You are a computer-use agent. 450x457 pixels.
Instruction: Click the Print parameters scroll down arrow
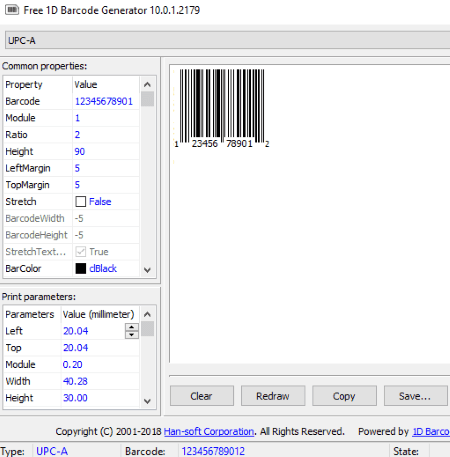(x=147, y=401)
